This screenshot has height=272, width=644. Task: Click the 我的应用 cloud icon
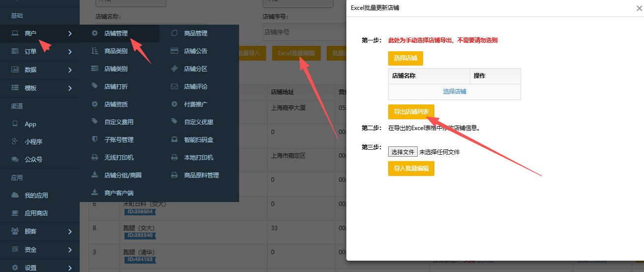coord(15,195)
